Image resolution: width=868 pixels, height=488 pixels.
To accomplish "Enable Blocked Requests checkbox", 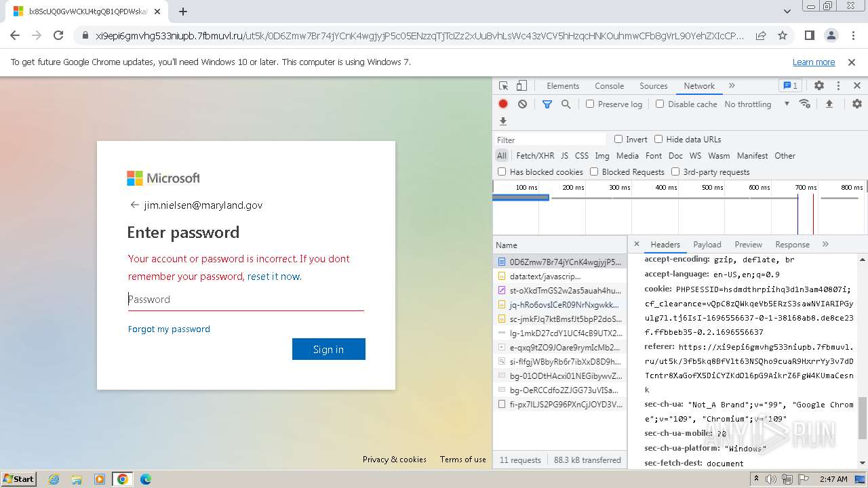I will [594, 171].
